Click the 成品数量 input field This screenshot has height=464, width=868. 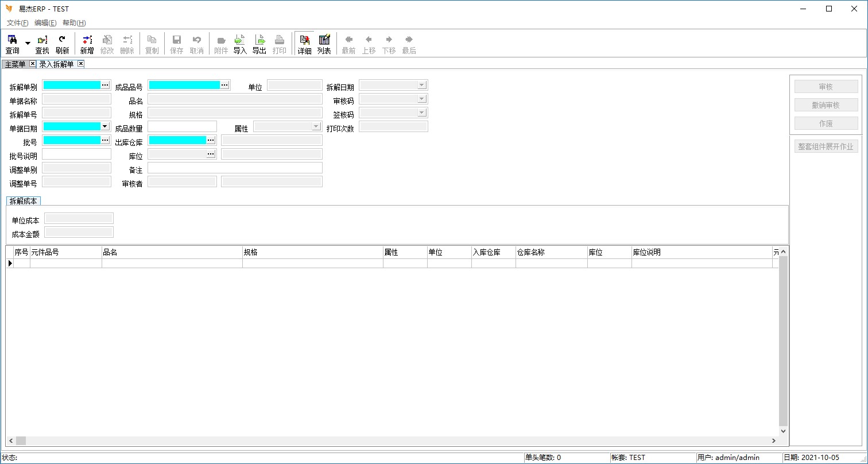(x=182, y=126)
